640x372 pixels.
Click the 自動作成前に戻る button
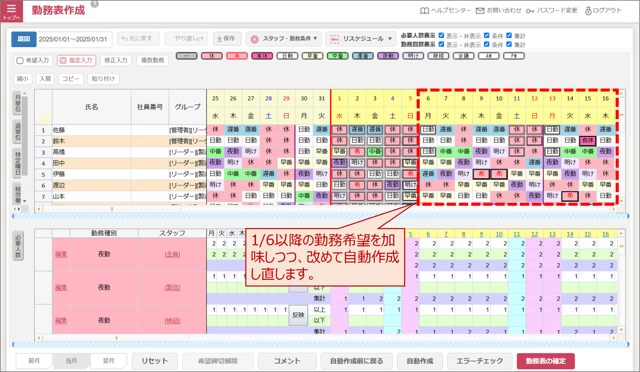tap(357, 361)
